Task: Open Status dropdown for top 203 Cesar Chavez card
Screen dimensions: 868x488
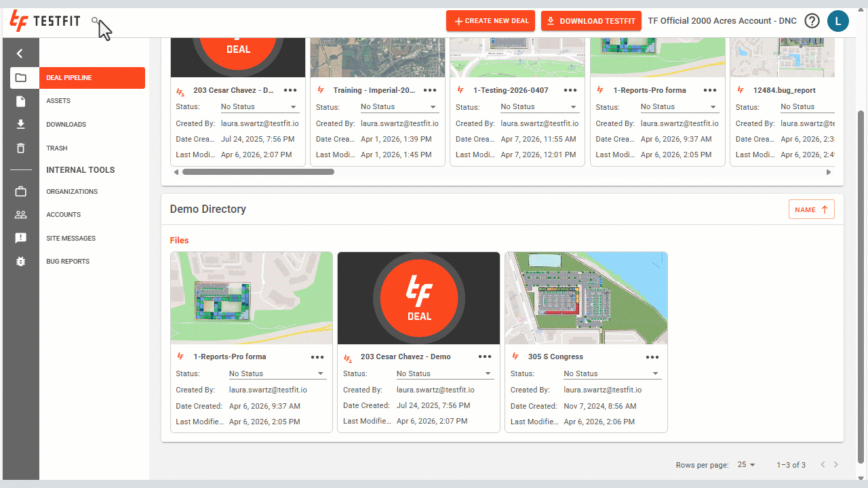Action: (259, 107)
